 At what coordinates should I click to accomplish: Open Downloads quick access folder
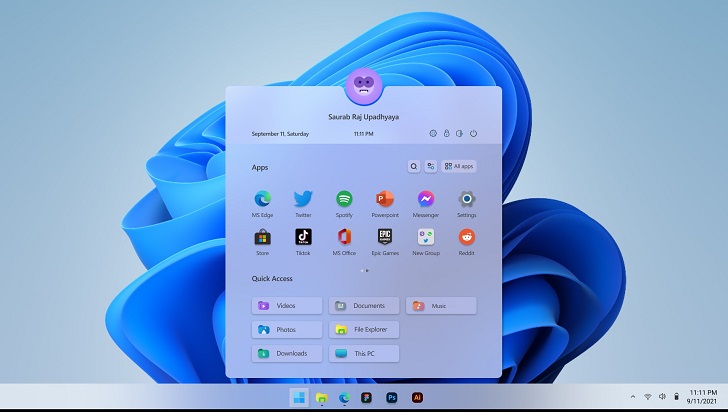pos(287,353)
